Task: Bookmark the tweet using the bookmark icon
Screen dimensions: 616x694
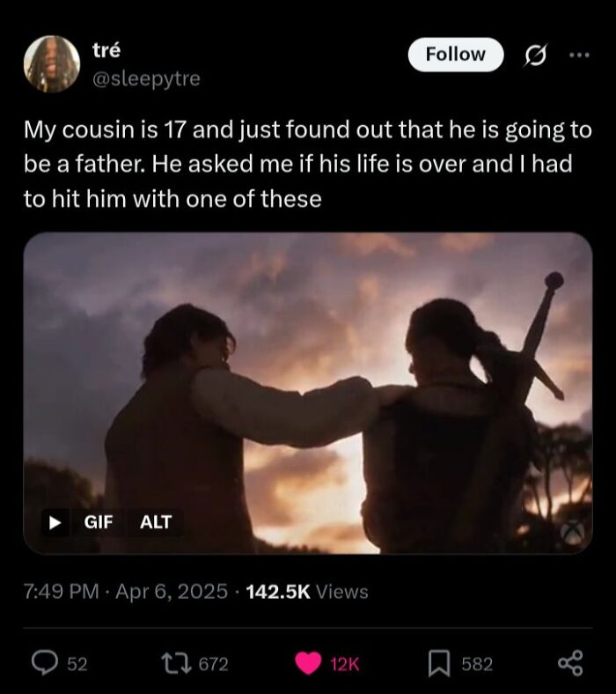Action: (x=439, y=664)
